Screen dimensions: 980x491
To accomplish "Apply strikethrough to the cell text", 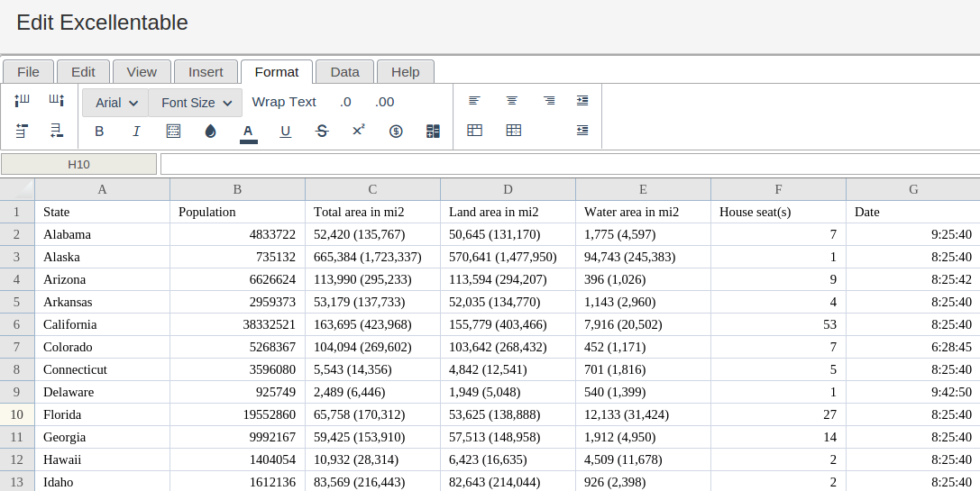I will pos(322,132).
